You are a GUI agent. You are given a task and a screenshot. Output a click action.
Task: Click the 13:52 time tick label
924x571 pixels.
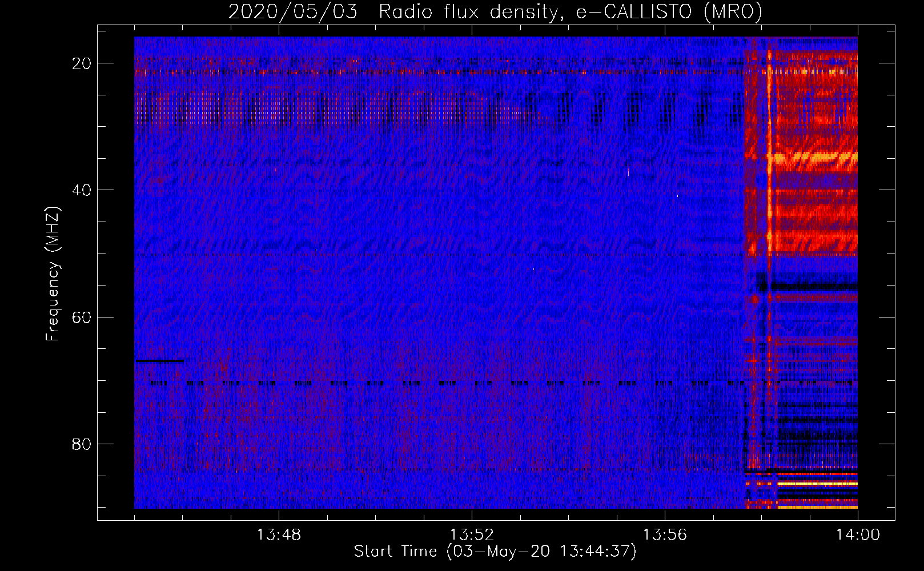[472, 535]
